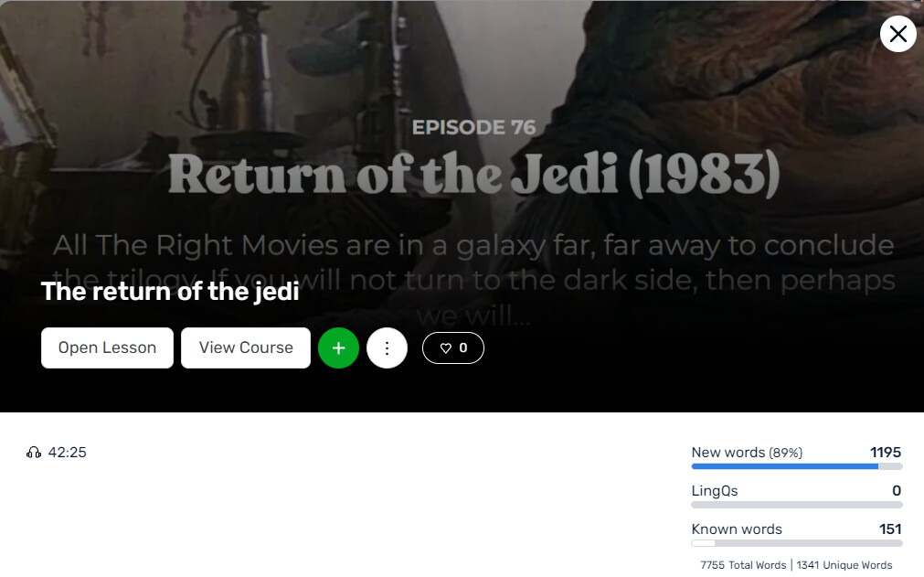
Task: Click the Open Lesson button
Action: 107,347
